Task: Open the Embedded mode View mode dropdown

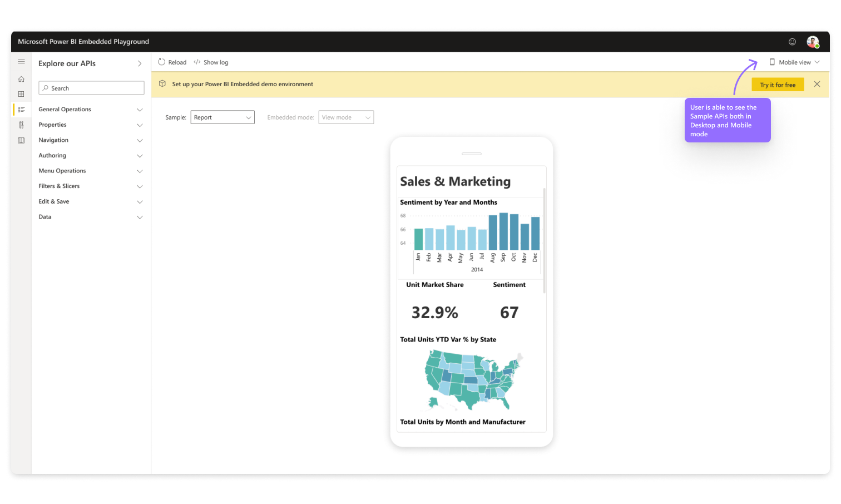Action: coord(346,117)
